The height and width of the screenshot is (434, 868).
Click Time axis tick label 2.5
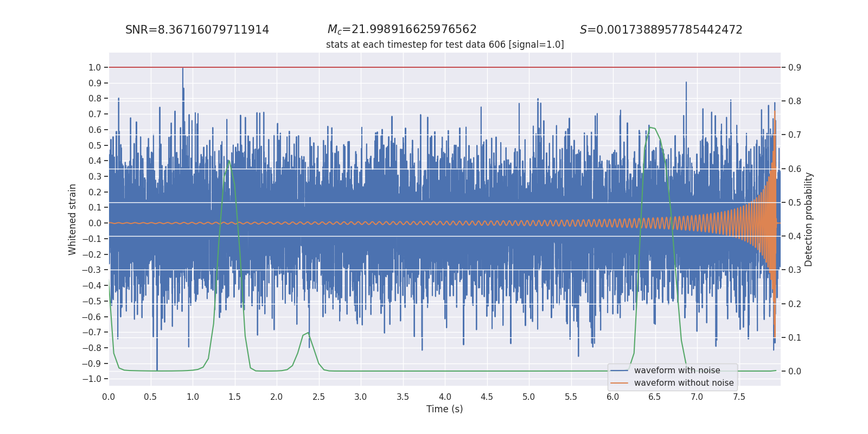(319, 397)
